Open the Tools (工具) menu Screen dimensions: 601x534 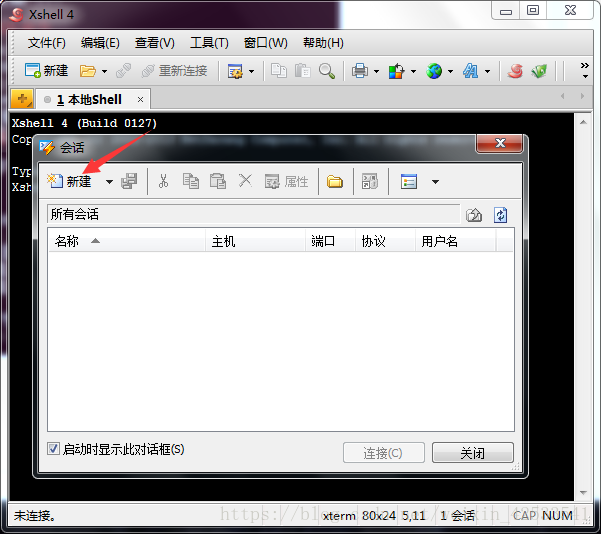point(209,43)
